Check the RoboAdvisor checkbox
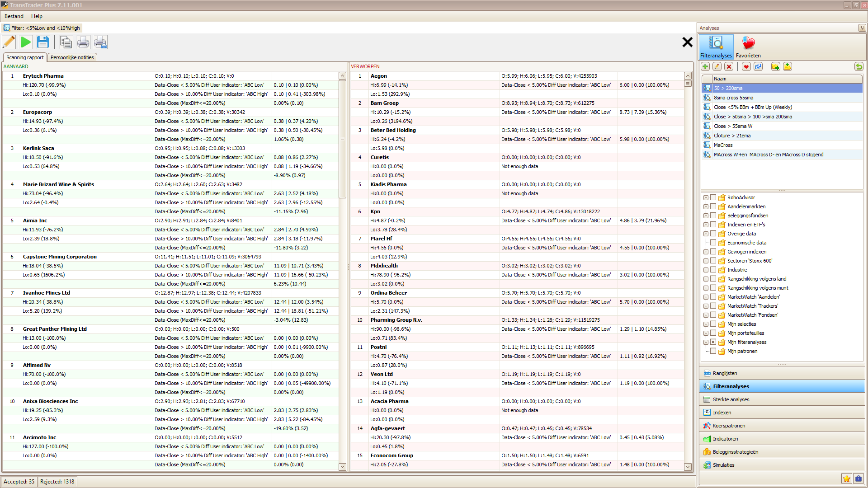This screenshot has width=868, height=488. pyautogui.click(x=713, y=197)
